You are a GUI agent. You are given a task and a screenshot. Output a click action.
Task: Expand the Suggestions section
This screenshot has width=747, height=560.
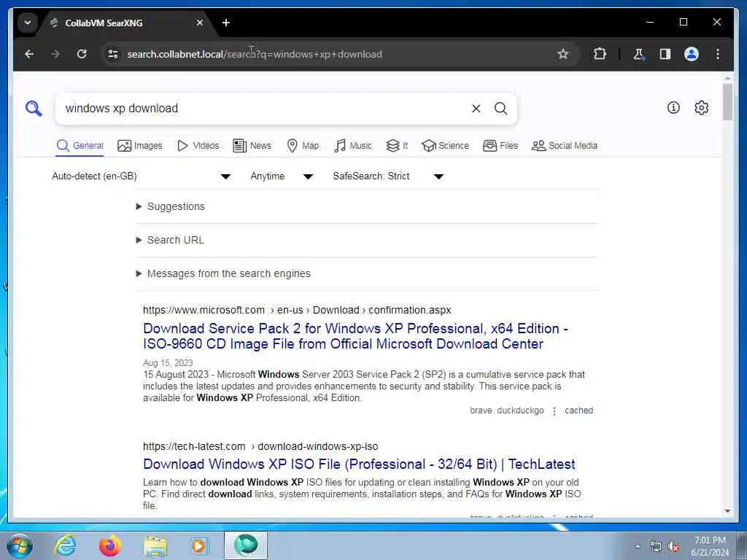click(x=171, y=206)
